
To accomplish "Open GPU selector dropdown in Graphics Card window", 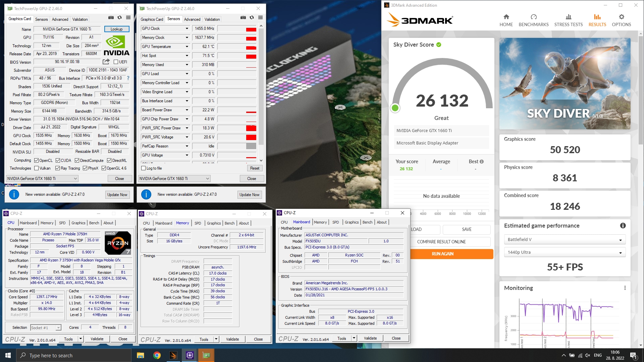I will click(42, 179).
